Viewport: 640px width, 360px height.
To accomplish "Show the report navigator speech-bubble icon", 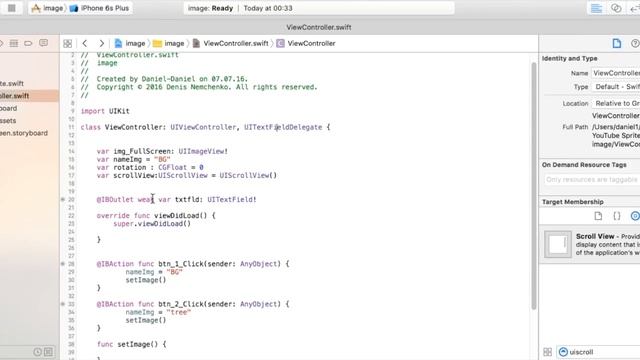I will [x=43, y=43].
